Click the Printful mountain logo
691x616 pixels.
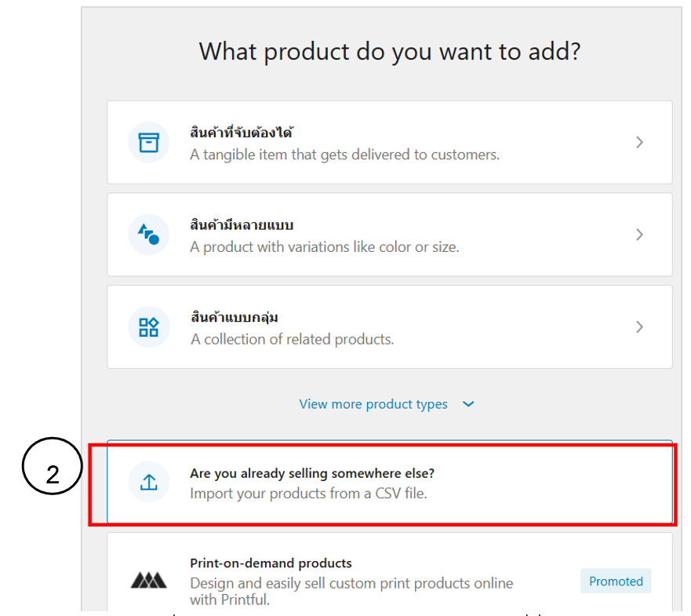148,581
